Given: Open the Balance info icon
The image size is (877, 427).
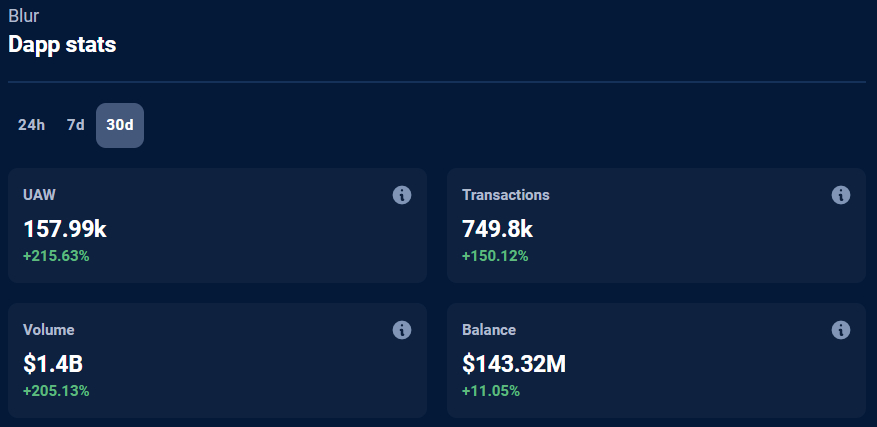Looking at the screenshot, I should click(841, 330).
